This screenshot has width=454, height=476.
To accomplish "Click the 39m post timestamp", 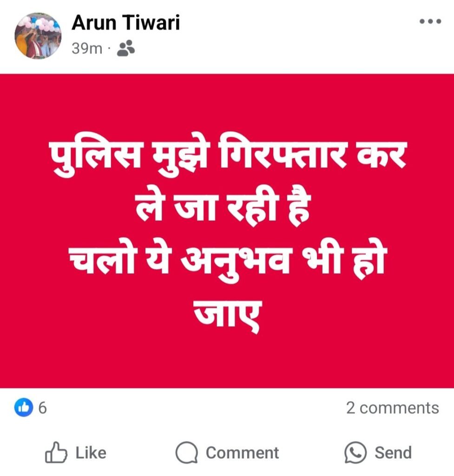I will pos(87,48).
